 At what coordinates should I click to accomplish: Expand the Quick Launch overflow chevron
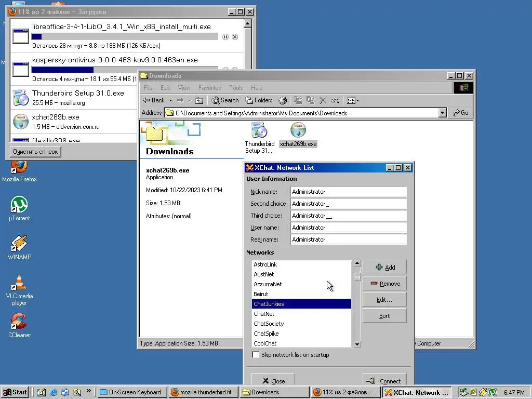[x=88, y=391]
